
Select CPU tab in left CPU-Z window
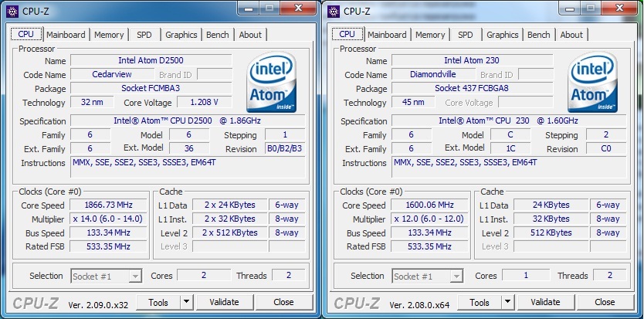tap(26, 34)
